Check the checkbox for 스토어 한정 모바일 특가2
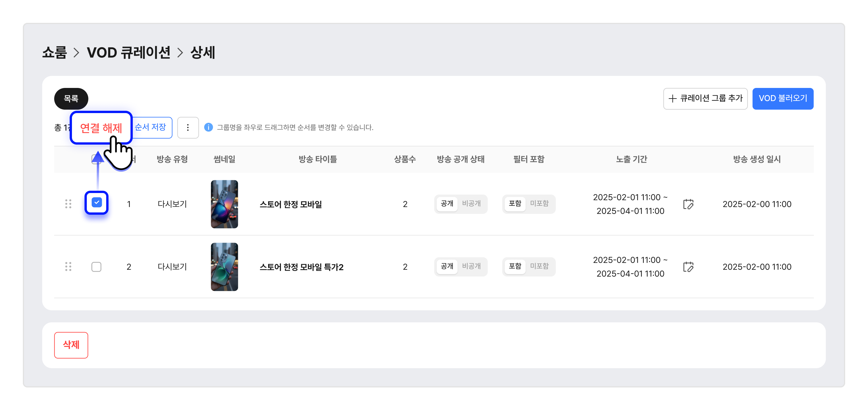 [x=97, y=266]
